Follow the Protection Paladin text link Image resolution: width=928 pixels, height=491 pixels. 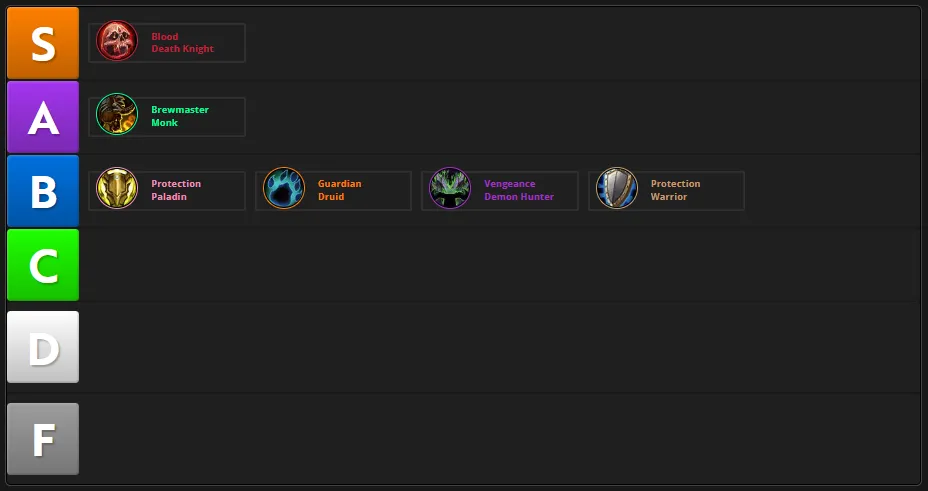click(x=176, y=190)
